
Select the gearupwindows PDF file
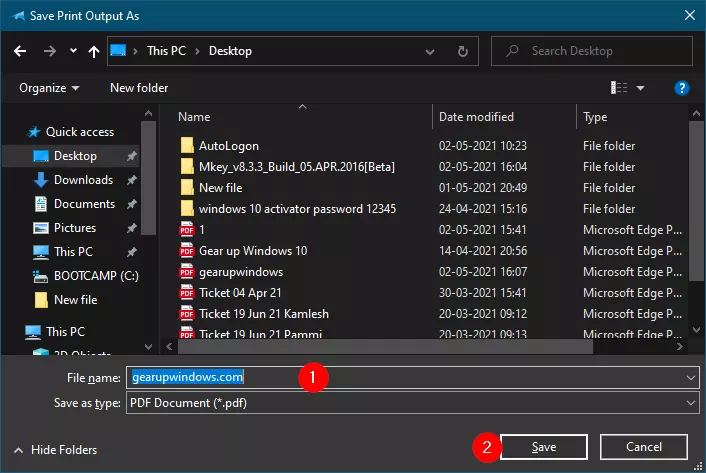[x=241, y=272]
